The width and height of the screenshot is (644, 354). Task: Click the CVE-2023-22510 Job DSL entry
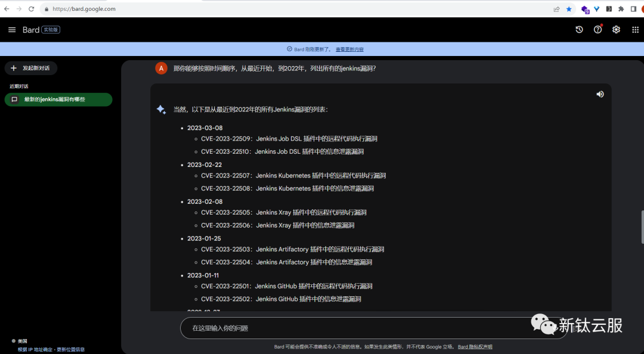tap(282, 151)
